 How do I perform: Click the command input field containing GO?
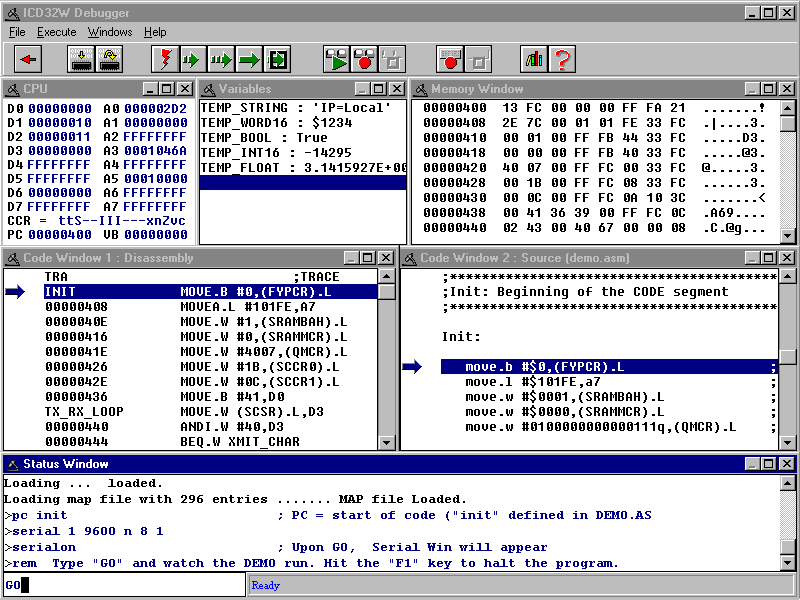pyautogui.click(x=124, y=585)
